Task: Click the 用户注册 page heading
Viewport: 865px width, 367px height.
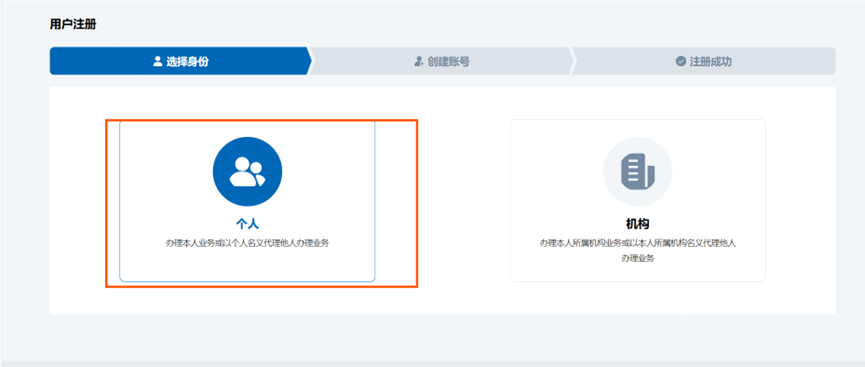Action: click(73, 25)
